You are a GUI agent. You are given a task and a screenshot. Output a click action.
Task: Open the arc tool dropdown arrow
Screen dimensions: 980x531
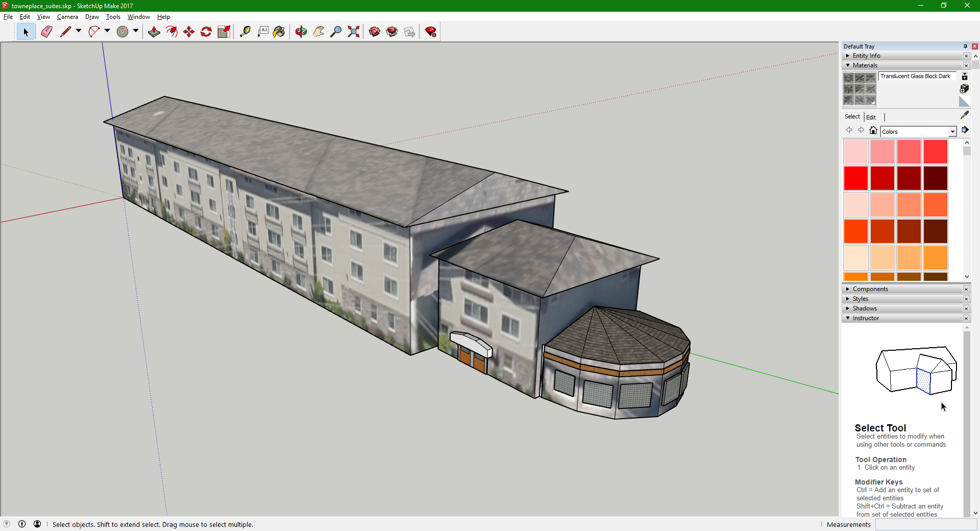pos(107,31)
